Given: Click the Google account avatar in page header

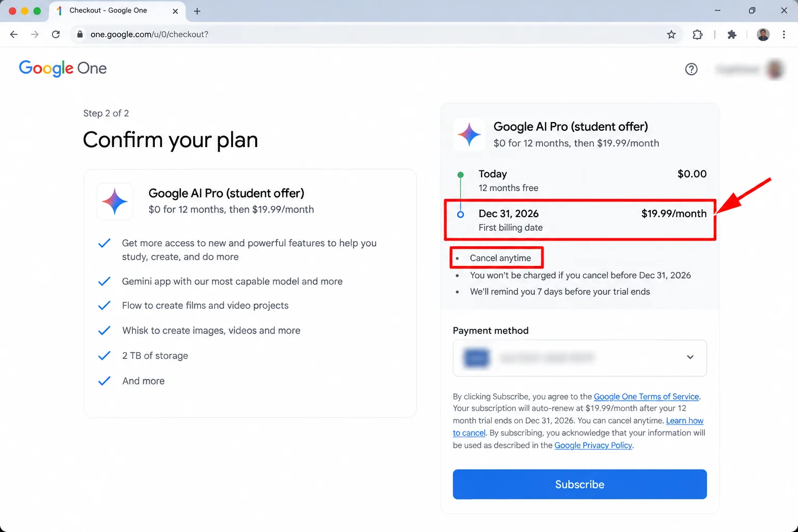Looking at the screenshot, I should [775, 69].
